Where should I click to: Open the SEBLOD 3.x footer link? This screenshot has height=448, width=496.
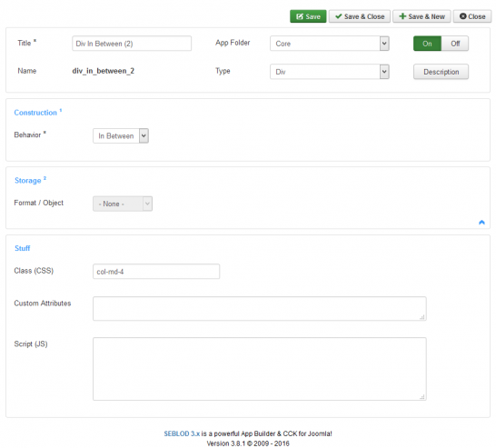[182, 433]
